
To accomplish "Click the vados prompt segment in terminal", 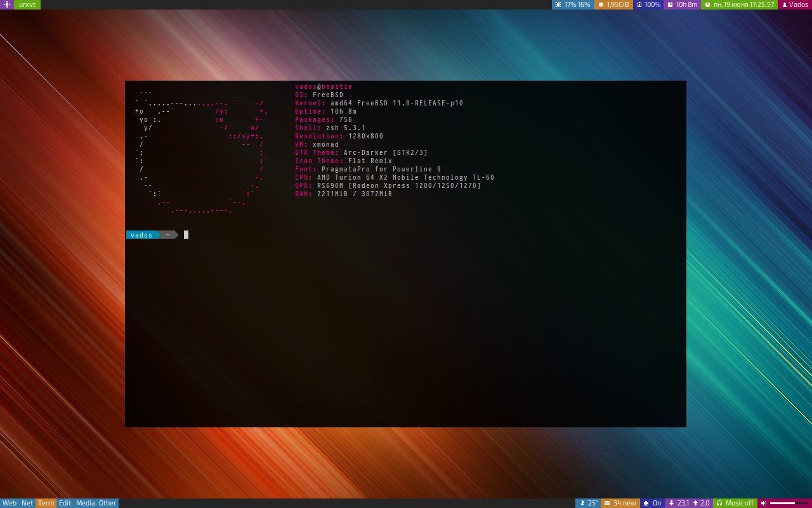I will click(x=141, y=235).
